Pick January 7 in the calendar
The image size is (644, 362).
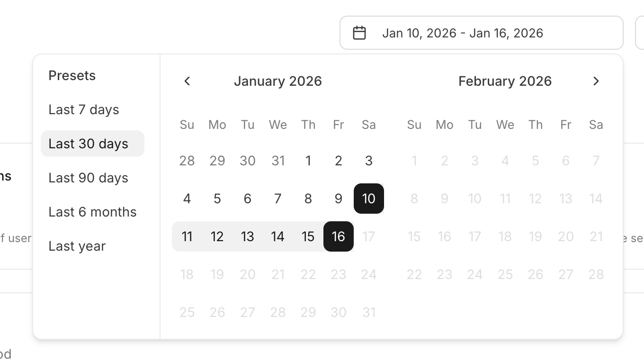click(277, 199)
